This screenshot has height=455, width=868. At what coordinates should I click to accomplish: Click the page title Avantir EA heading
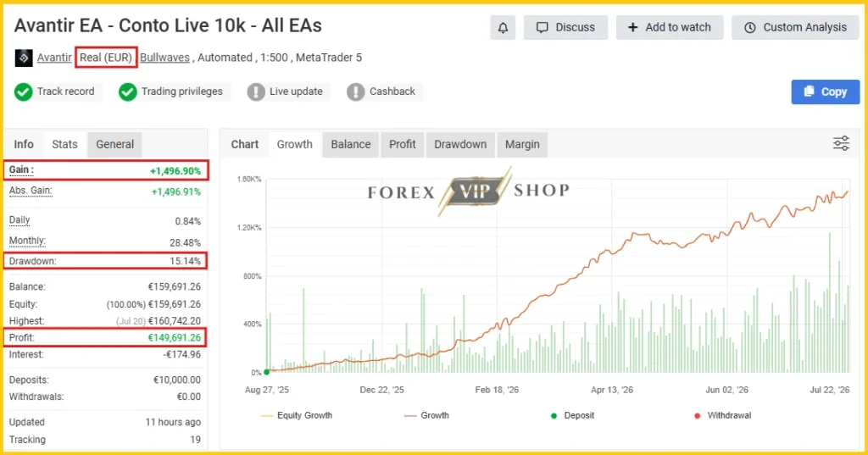tap(168, 26)
